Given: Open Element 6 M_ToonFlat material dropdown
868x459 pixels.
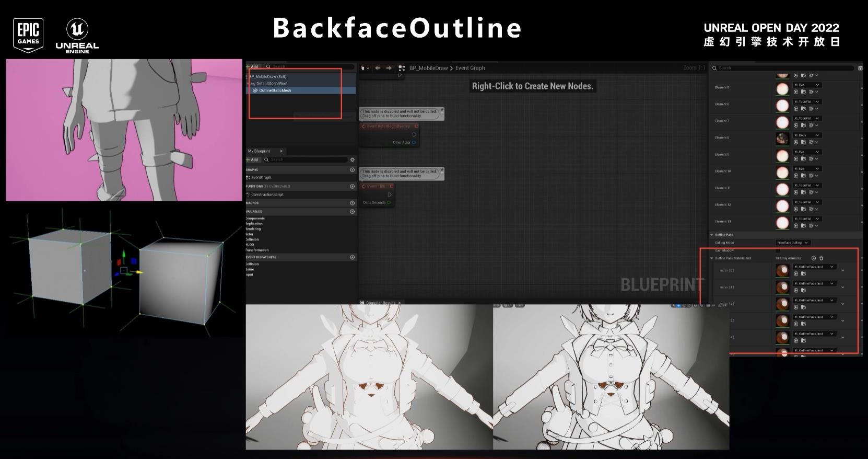Looking at the screenshot, I should [x=807, y=101].
